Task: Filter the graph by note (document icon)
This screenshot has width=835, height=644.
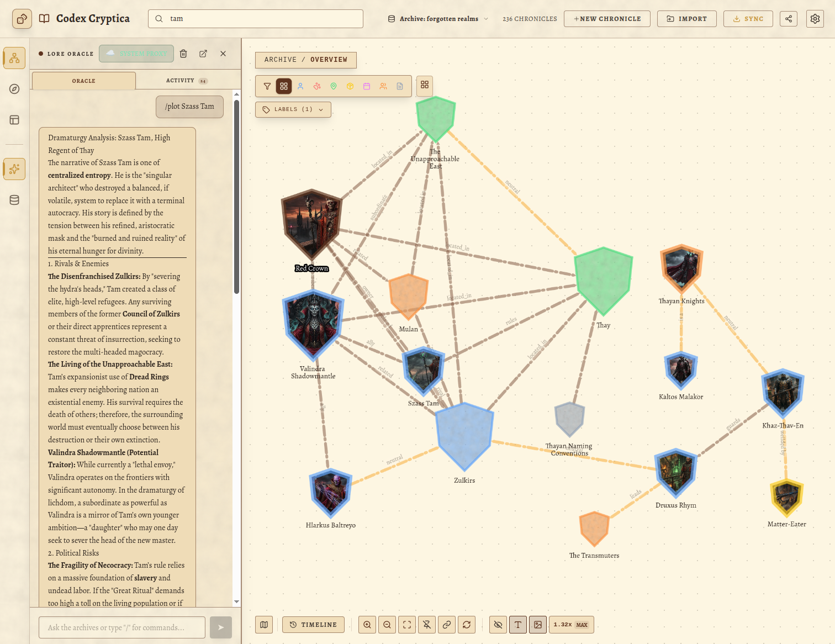Action: [400, 86]
